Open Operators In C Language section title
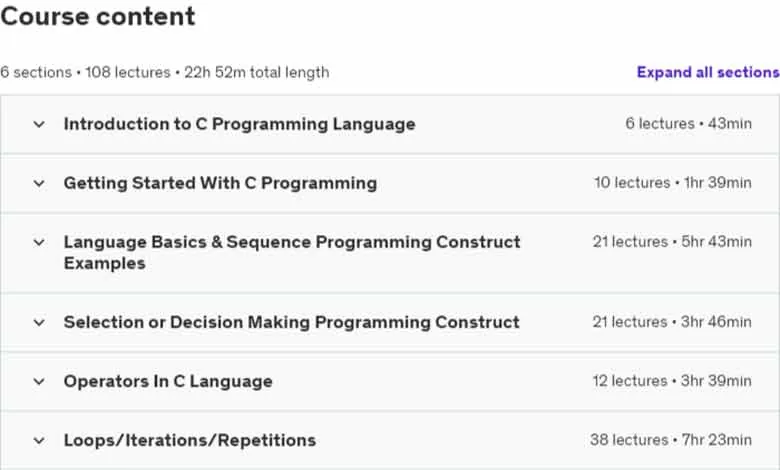Screen dimensions: 780x470 168,381
